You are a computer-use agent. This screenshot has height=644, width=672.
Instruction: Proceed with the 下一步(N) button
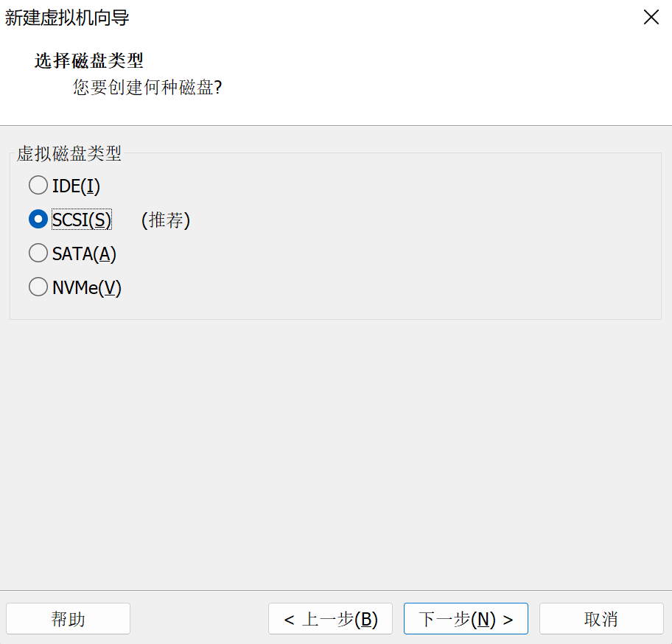click(466, 619)
